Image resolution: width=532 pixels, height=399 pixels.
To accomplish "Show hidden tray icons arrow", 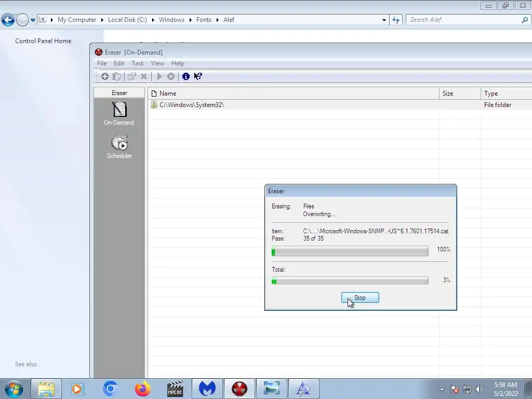I will 442,389.
